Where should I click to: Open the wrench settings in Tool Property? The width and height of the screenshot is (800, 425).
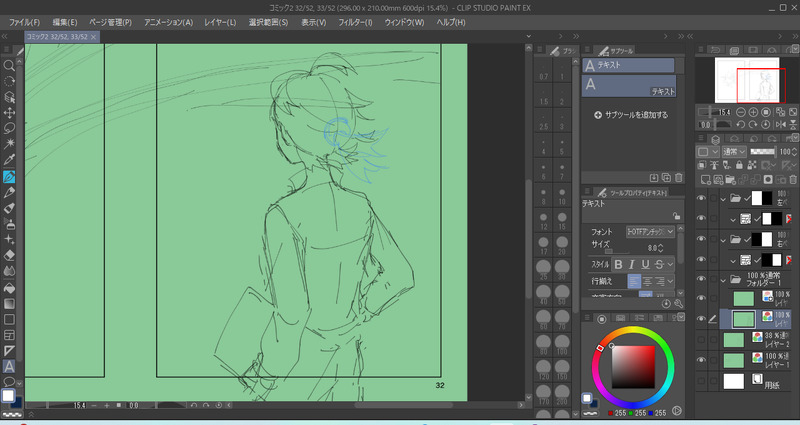pyautogui.click(x=678, y=304)
